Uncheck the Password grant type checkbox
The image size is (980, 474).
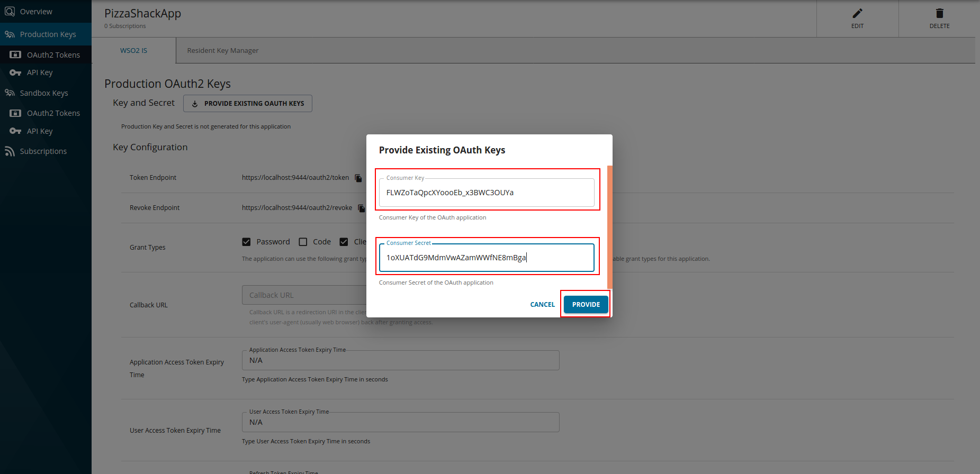[x=246, y=242]
